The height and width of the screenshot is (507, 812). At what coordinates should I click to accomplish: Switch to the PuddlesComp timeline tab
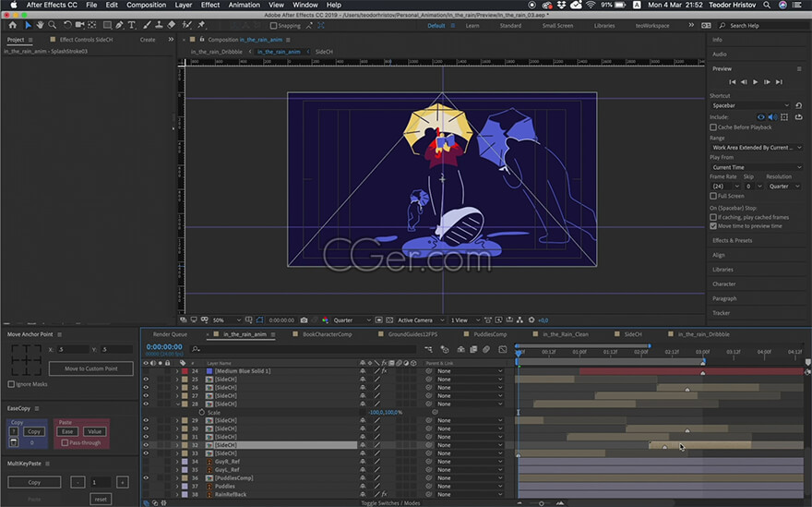(490, 334)
